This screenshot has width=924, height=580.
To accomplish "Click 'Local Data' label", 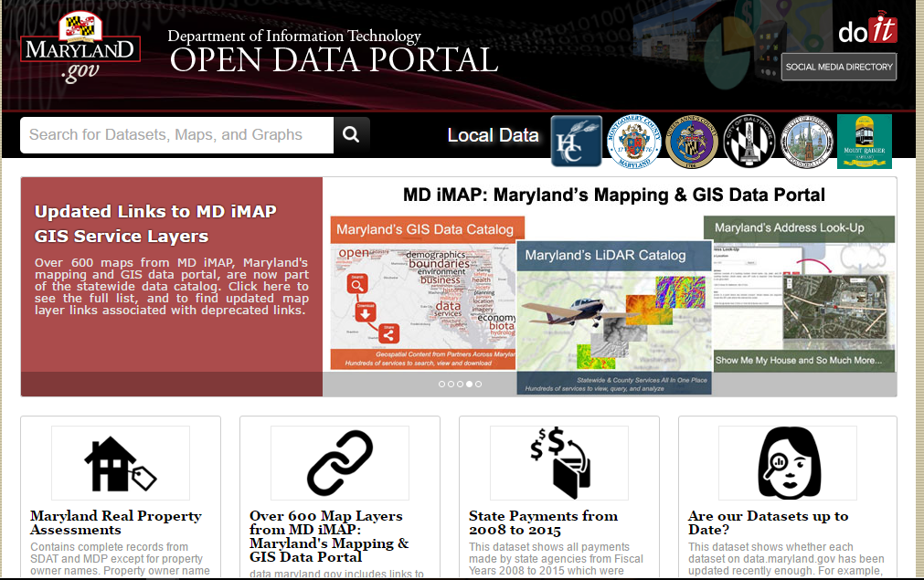I will pos(493,135).
